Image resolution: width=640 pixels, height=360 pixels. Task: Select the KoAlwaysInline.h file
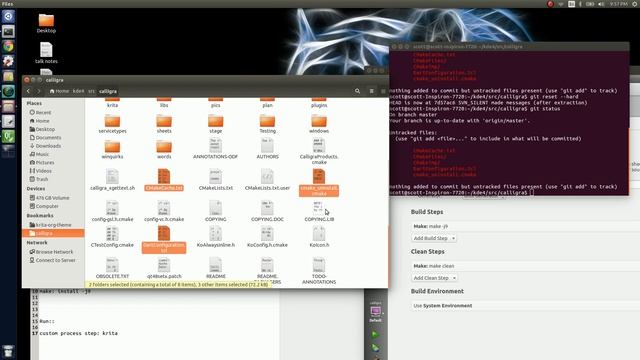point(216,237)
